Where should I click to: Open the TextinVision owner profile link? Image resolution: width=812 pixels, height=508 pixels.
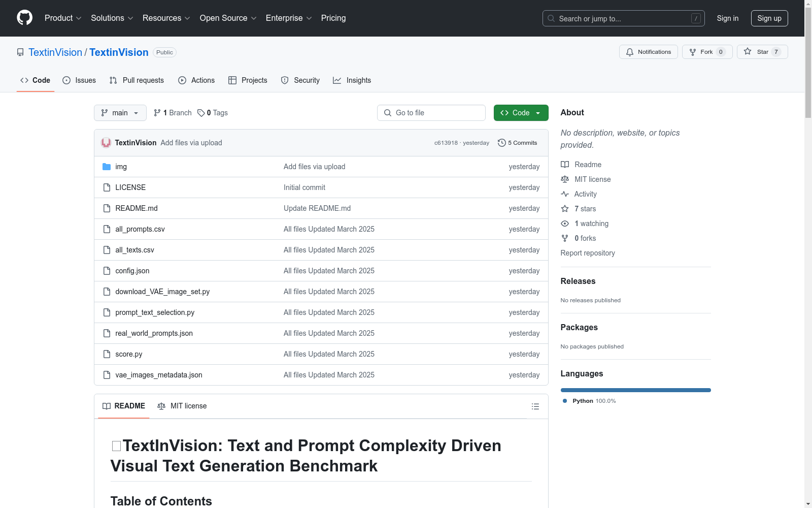(55, 52)
